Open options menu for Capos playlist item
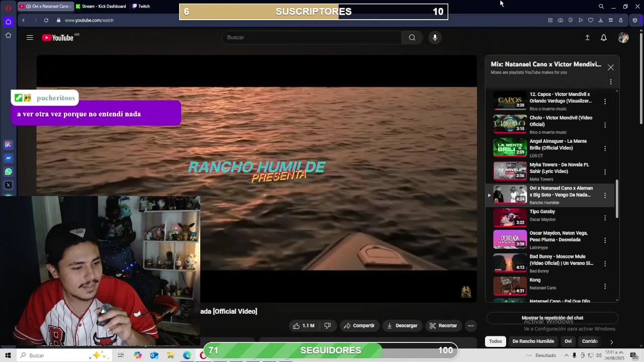The height and width of the screenshot is (362, 644). 605,102
